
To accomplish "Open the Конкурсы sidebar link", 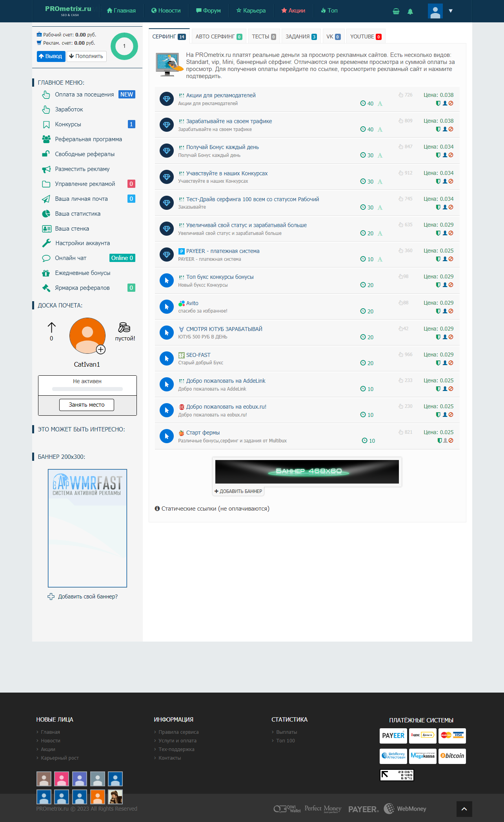I will point(68,124).
